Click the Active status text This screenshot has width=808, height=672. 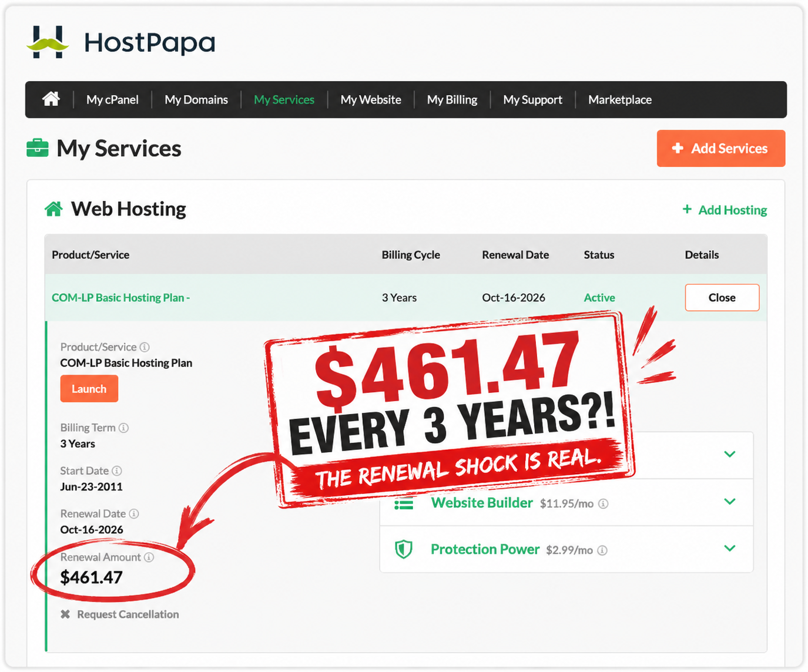point(599,298)
